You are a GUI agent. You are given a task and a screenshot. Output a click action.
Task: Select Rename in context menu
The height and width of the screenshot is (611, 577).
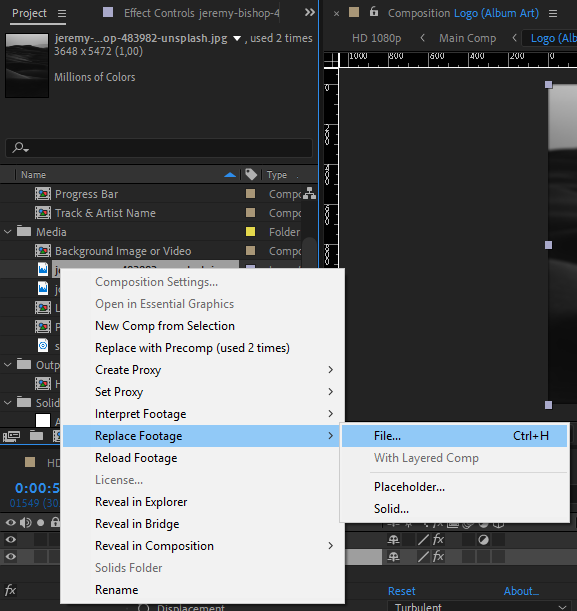coord(201,590)
